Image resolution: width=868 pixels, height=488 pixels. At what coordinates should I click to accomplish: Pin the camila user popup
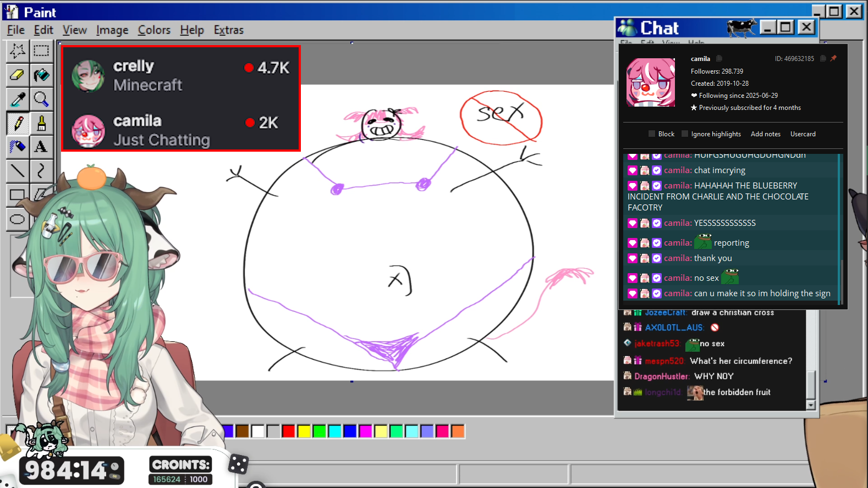(834, 58)
